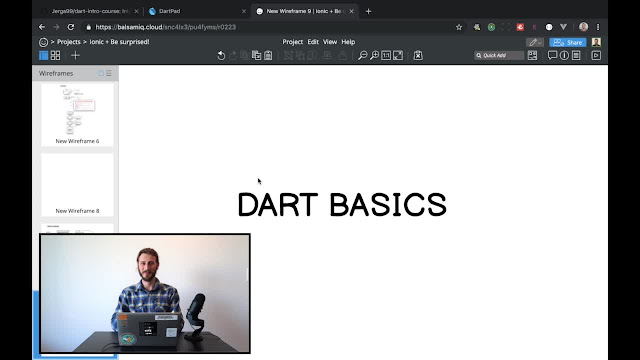Switch to the dart-intro-course GitHub tab
The width and height of the screenshot is (640, 360).
(89, 11)
